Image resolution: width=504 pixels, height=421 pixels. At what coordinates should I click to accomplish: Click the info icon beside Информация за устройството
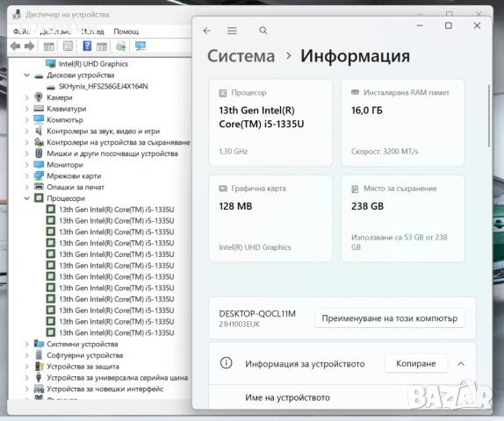point(226,363)
